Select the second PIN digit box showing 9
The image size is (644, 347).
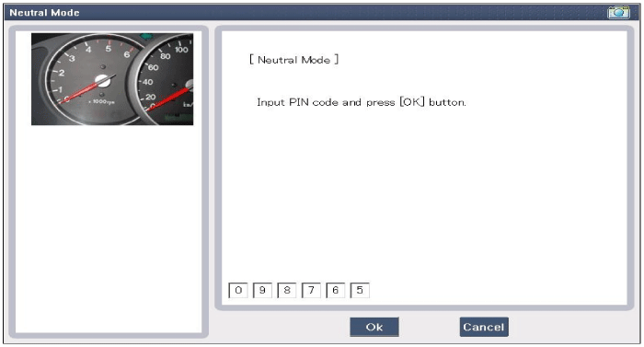262,290
